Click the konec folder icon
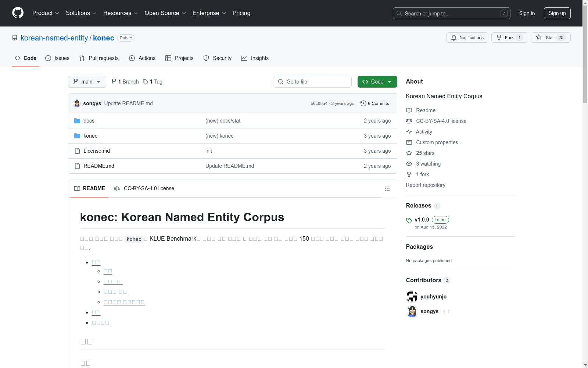The image size is (588, 368). tap(77, 136)
